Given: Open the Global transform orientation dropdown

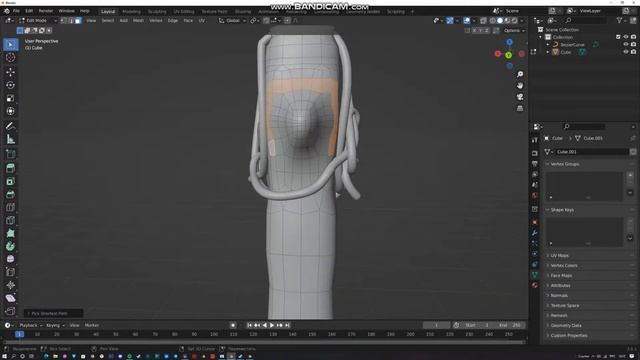Looking at the screenshot, I should point(232,20).
